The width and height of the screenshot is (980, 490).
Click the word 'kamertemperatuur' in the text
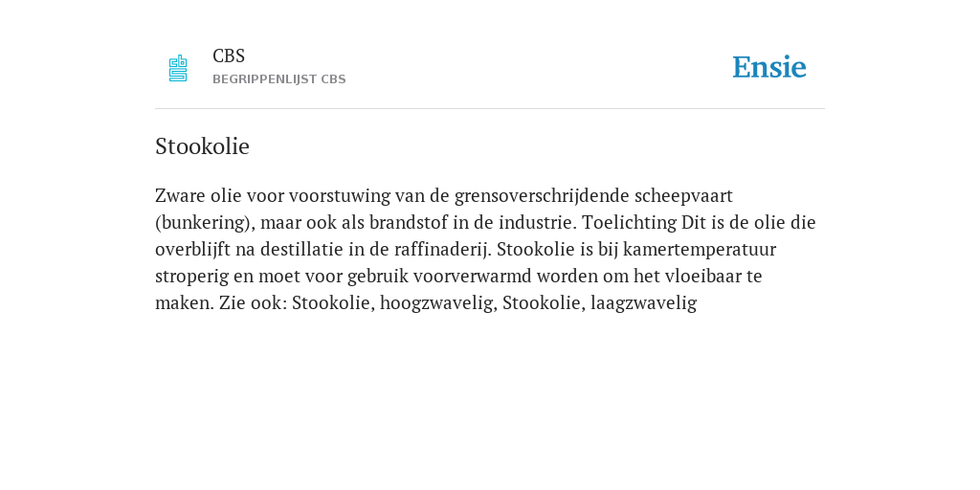[700, 250]
